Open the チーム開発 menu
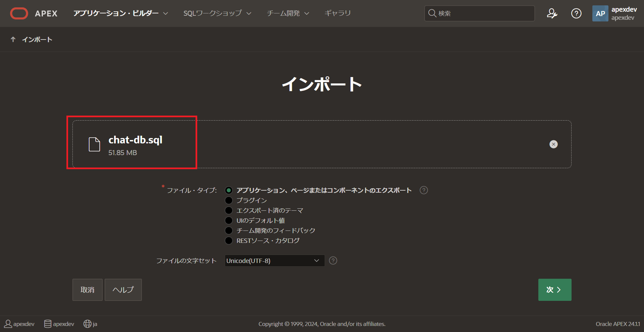644x332 pixels. pyautogui.click(x=283, y=13)
